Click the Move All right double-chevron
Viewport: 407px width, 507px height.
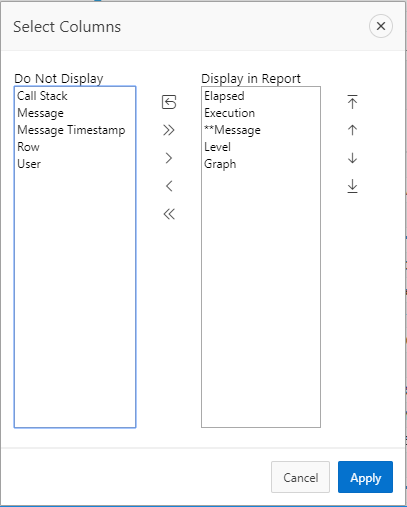pos(169,130)
